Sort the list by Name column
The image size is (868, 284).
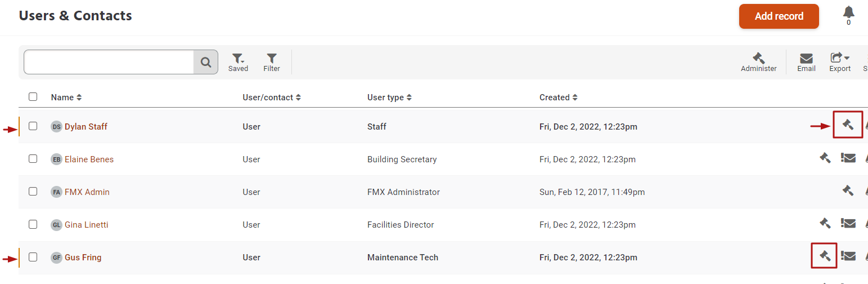(66, 97)
